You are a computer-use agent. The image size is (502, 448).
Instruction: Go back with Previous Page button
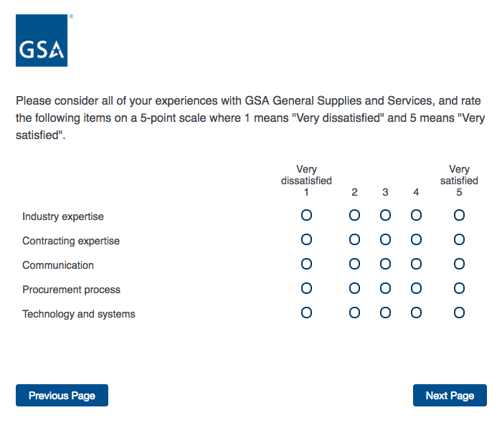62,396
